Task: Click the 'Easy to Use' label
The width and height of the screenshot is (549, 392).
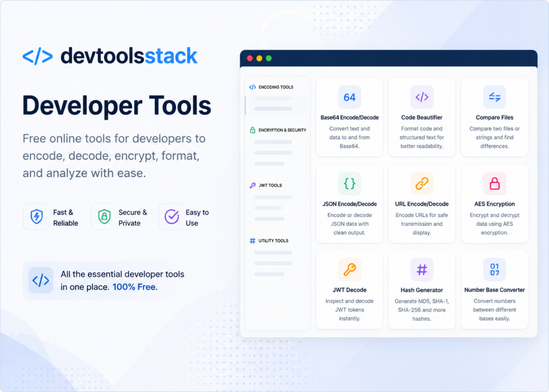Action: coord(197,218)
